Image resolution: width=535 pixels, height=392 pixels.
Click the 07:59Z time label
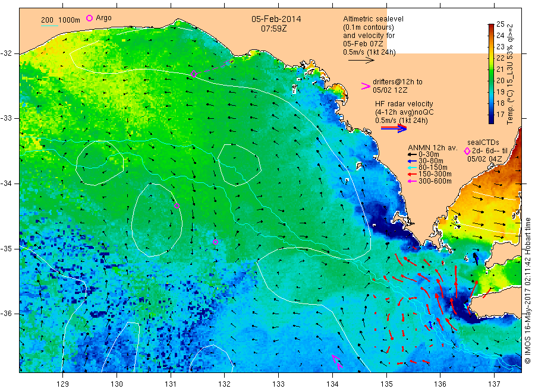273,29
